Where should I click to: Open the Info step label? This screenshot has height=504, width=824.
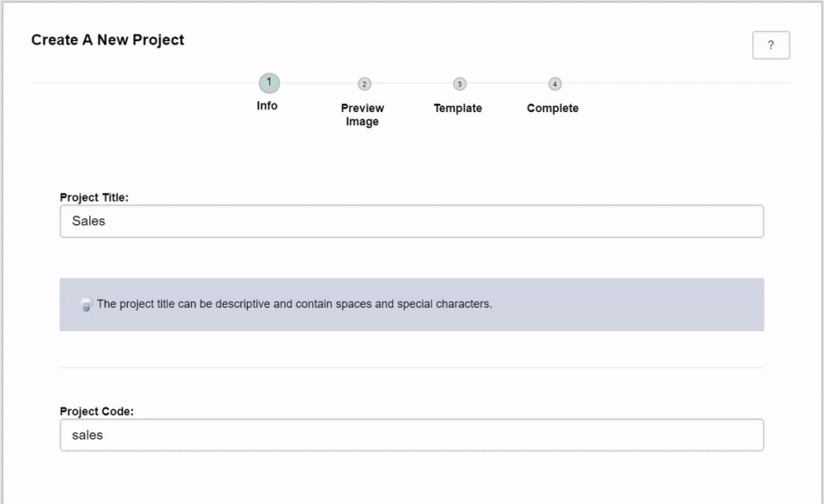pos(267,105)
